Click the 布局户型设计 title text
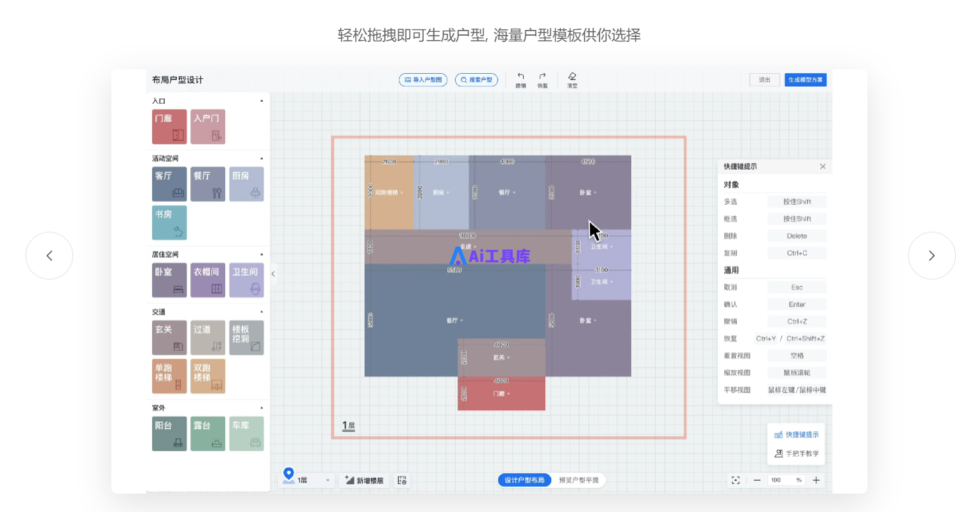This screenshot has height=512, width=980. (178, 80)
